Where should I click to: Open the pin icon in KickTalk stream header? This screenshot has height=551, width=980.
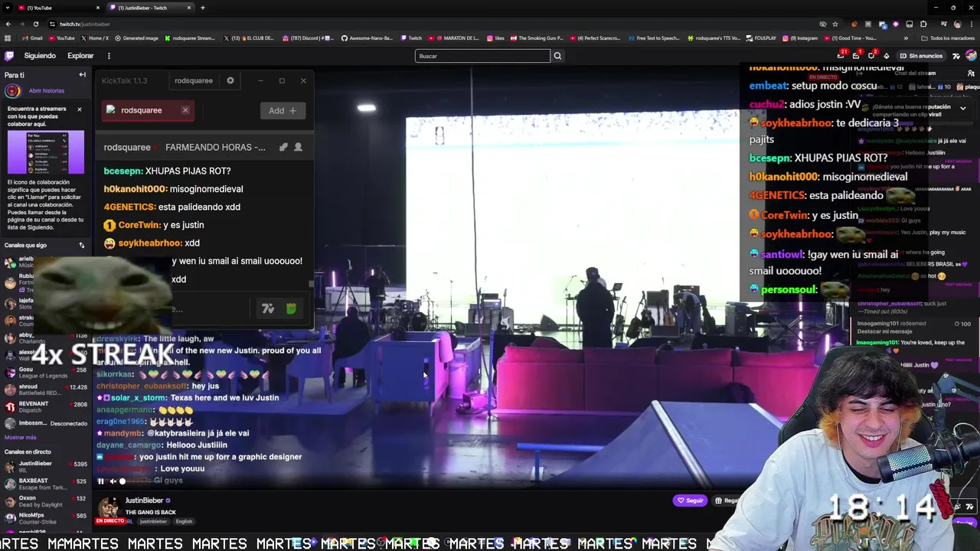pyautogui.click(x=283, y=147)
